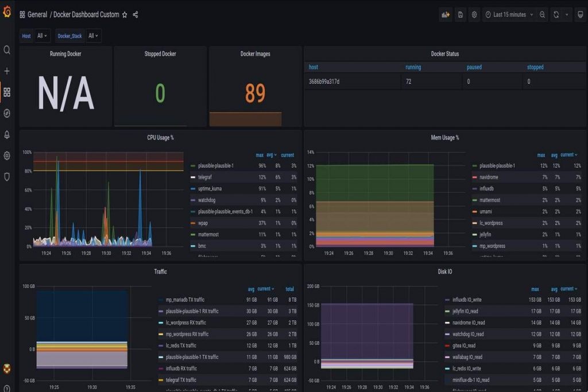Open the dashboard search in the sidebar
The height and width of the screenshot is (392, 588).
tap(7, 50)
